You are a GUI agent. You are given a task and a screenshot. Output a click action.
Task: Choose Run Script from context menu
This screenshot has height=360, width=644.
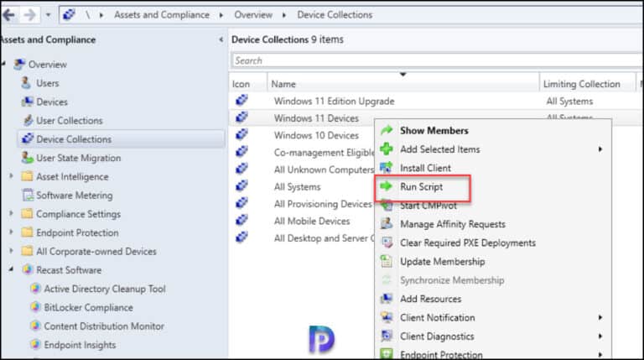pos(422,186)
